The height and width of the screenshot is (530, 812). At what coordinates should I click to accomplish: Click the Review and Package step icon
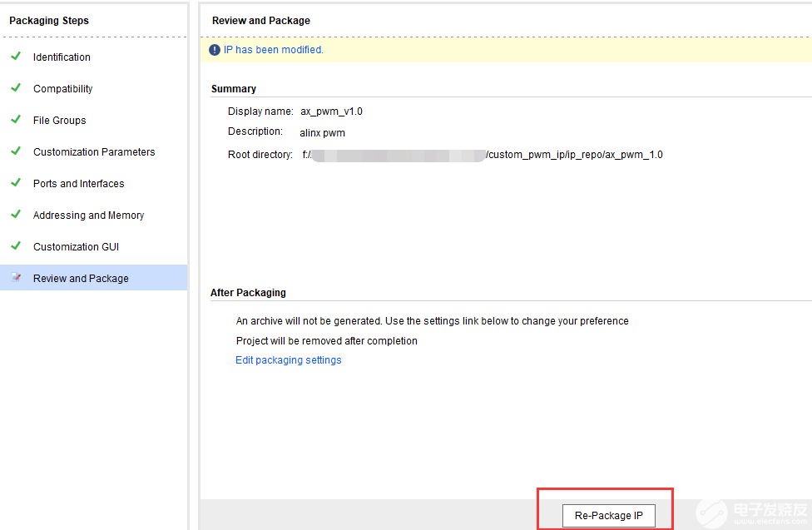[15, 278]
